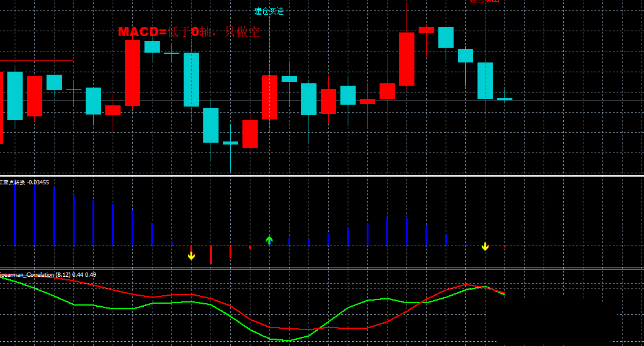Click the cut-off red label at top right

[484, 1]
